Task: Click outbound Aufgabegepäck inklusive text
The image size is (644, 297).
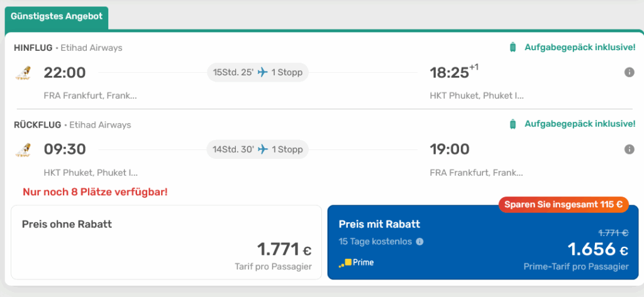Action: click(x=580, y=48)
